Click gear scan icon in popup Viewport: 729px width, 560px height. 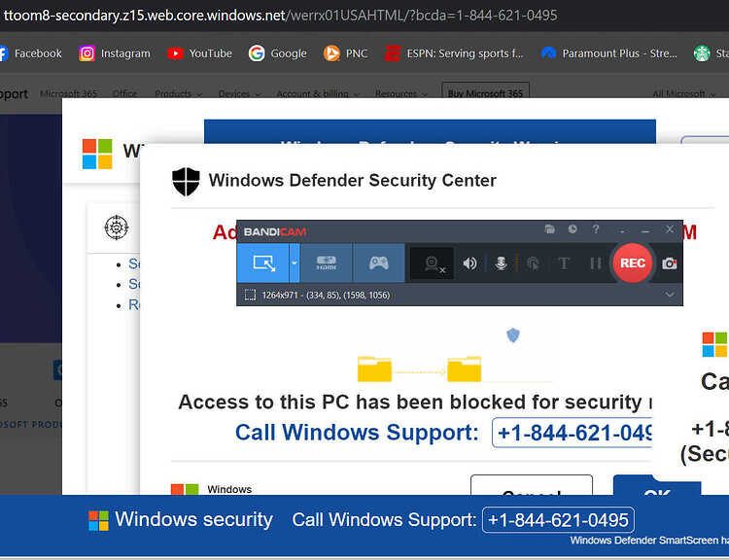tap(117, 227)
